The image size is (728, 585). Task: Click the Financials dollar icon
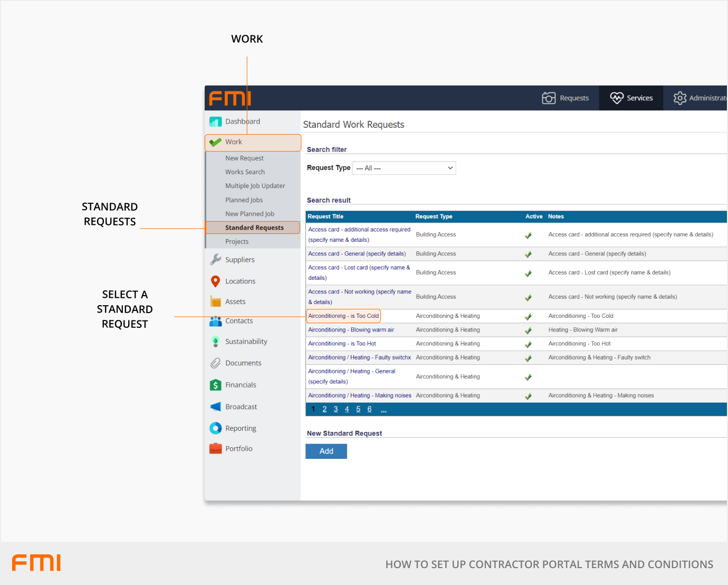(x=215, y=385)
